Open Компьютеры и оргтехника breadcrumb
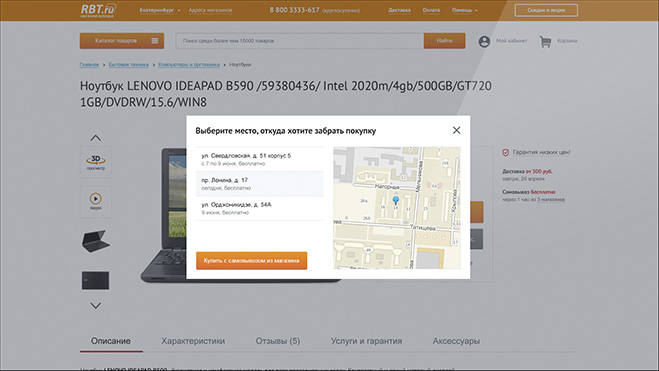Screen dimensions: 659x371 189,65
